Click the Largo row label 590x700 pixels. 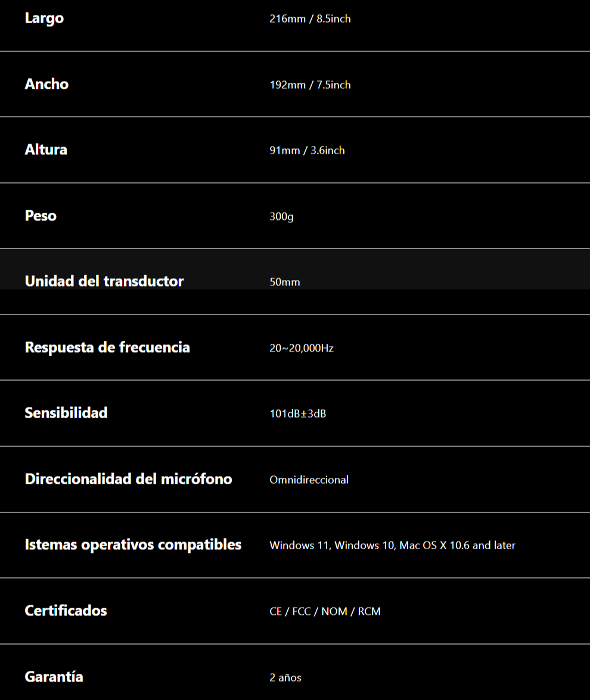(44, 18)
